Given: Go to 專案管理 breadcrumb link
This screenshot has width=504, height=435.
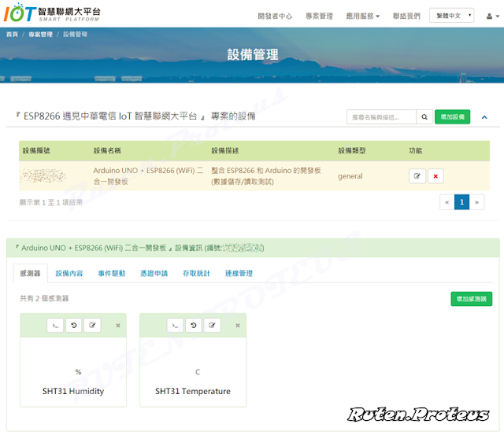Looking at the screenshot, I should (40, 35).
